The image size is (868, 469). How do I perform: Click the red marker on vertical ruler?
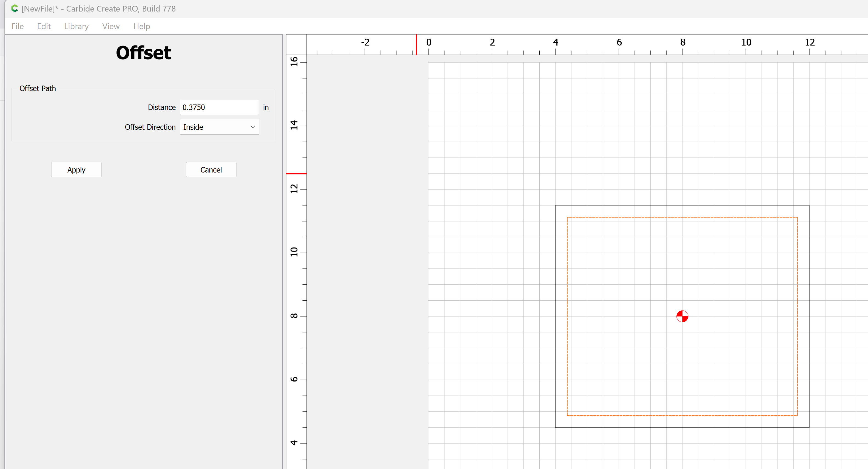(296, 174)
